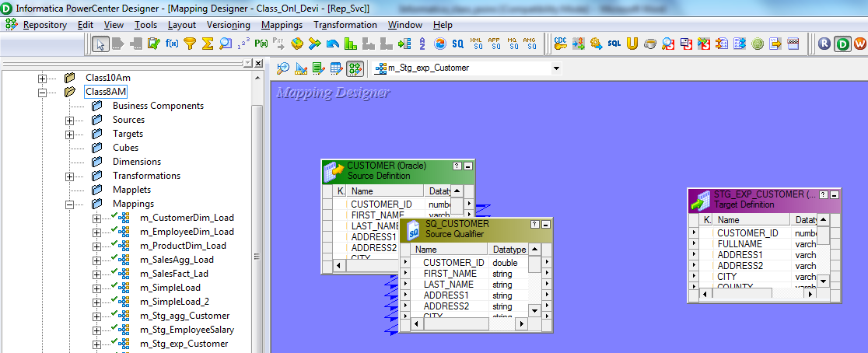Collapse the Mappings node
The width and height of the screenshot is (868, 353).
[70, 204]
